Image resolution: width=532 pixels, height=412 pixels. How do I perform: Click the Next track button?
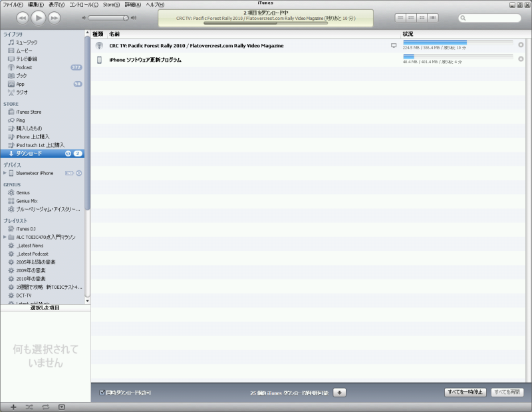point(55,18)
